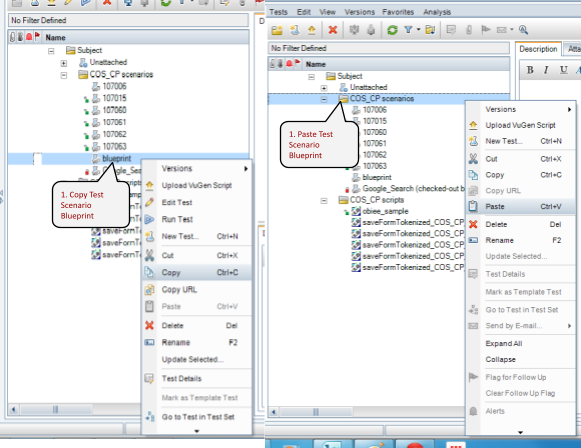Collapse Subject node in right window tree
581x448 pixels.
(x=311, y=77)
